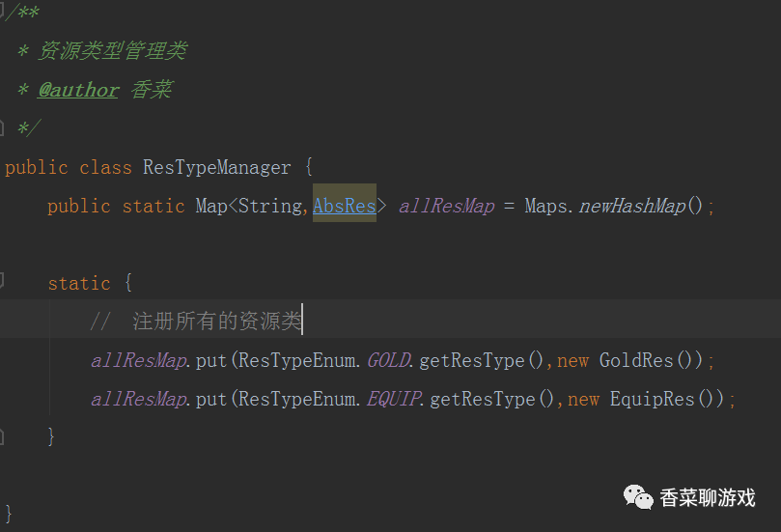
Task: Click the @author Javadoc tag
Action: tap(78, 90)
